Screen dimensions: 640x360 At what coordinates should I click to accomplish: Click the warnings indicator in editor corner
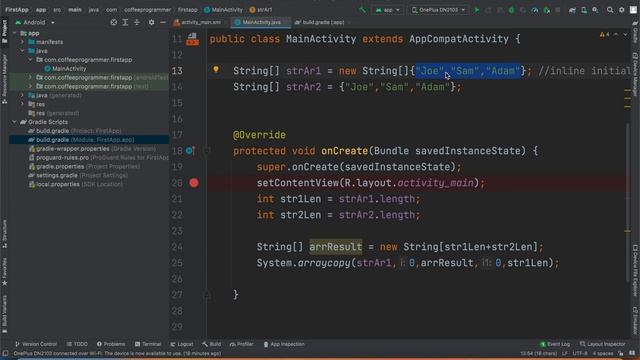pos(604,35)
